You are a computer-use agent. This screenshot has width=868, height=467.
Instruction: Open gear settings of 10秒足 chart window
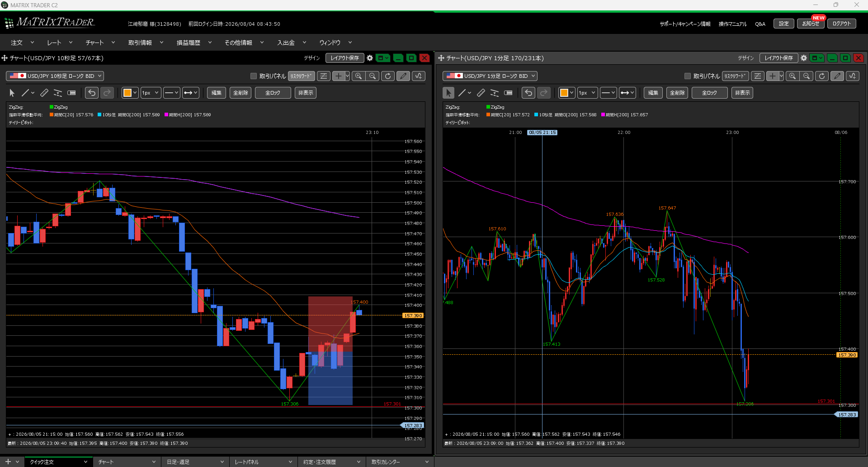(370, 58)
